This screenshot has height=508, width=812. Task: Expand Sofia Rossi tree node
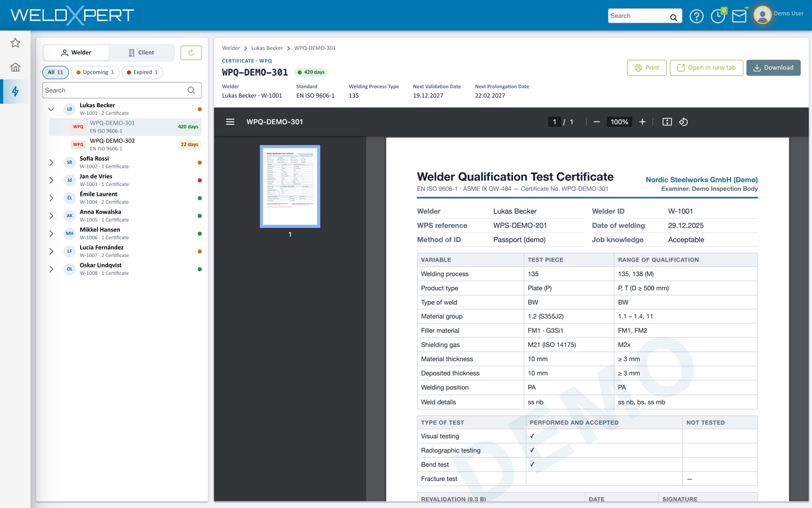pyautogui.click(x=51, y=163)
